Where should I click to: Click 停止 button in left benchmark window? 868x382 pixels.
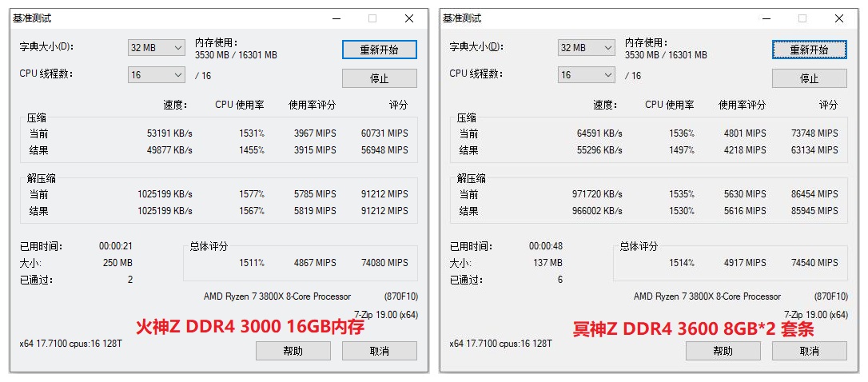click(379, 78)
